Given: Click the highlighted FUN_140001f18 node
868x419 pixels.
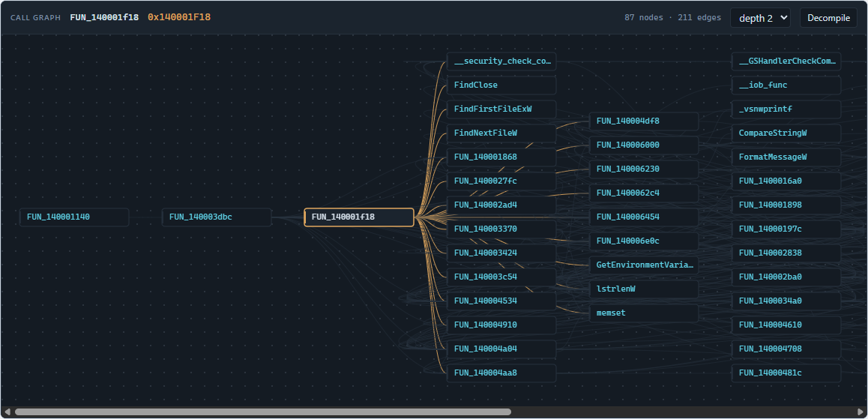Looking at the screenshot, I should coord(359,217).
